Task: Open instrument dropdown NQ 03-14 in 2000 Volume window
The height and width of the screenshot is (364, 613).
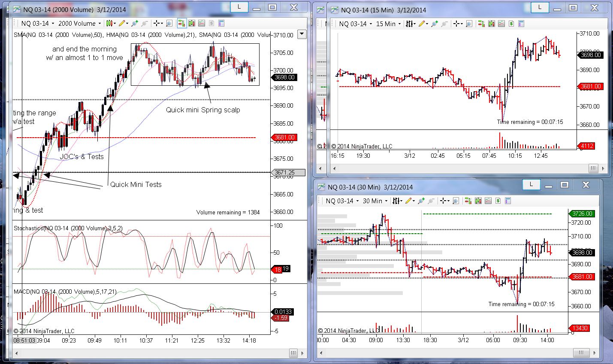Action: (x=38, y=24)
